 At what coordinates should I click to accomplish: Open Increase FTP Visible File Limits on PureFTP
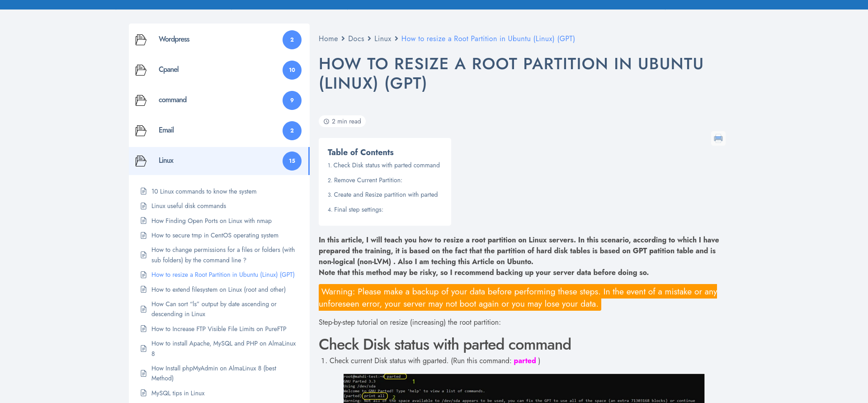click(219, 329)
